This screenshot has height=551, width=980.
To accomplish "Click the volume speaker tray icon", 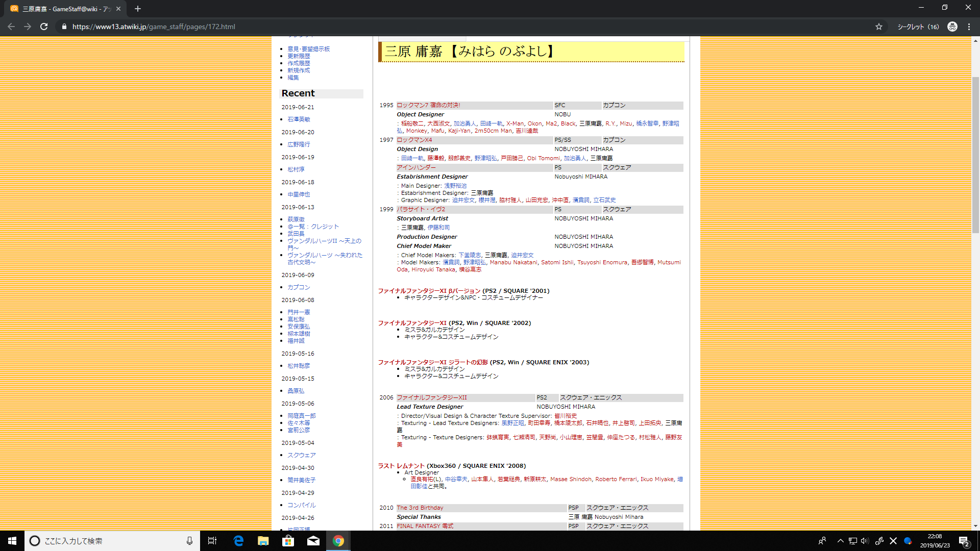I will tap(865, 541).
